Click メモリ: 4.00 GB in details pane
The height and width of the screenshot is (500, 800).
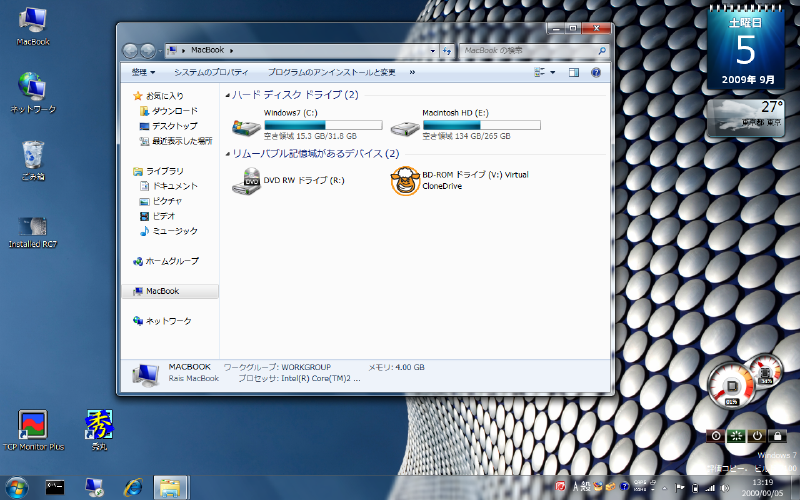[x=396, y=367]
